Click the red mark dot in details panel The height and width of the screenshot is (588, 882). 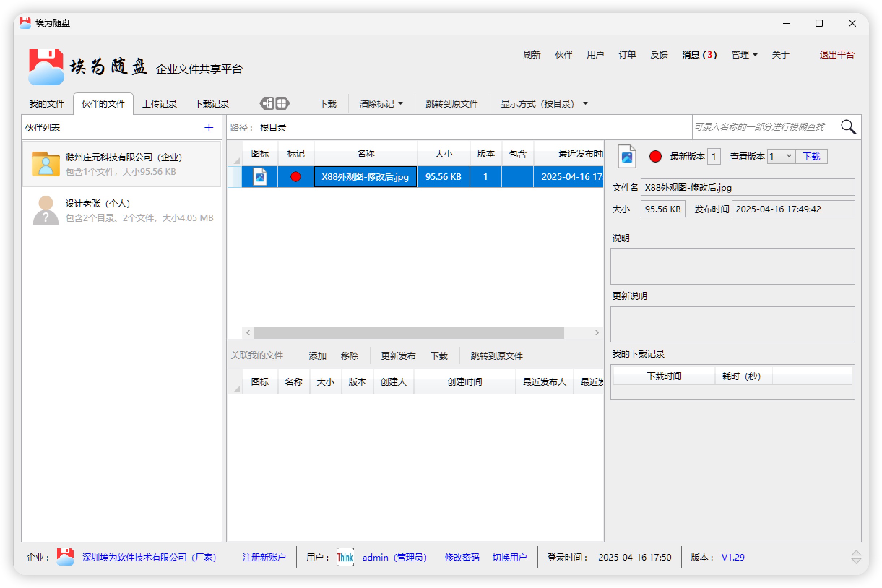tap(655, 156)
